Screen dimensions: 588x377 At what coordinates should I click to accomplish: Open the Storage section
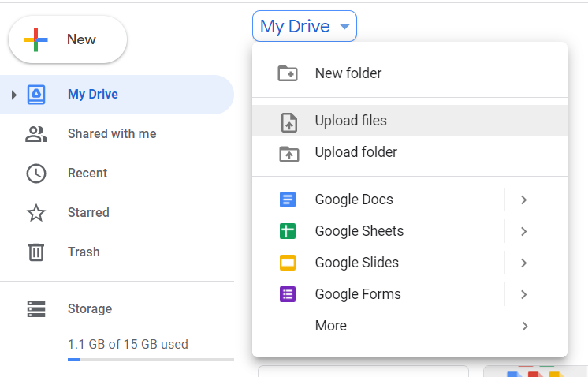(x=117, y=309)
